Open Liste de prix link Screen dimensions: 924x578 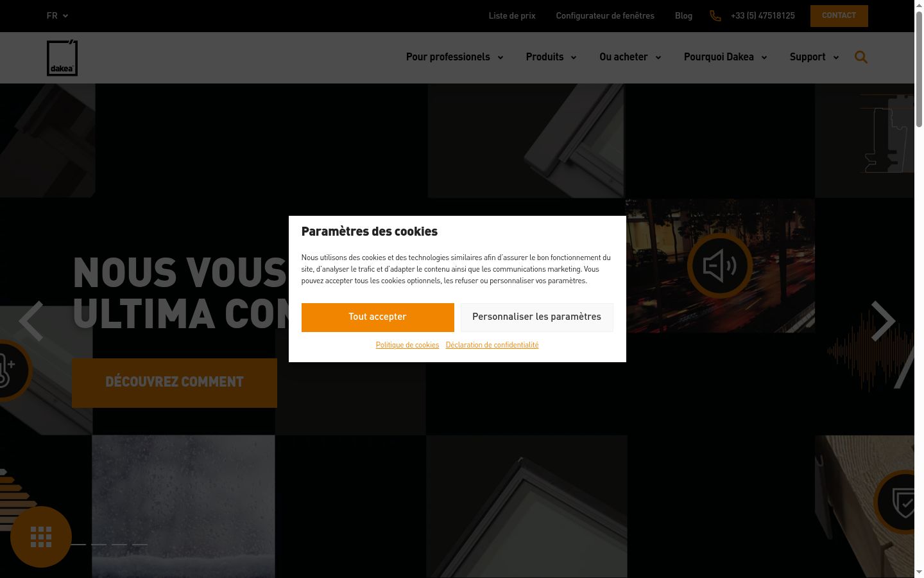pos(512,16)
